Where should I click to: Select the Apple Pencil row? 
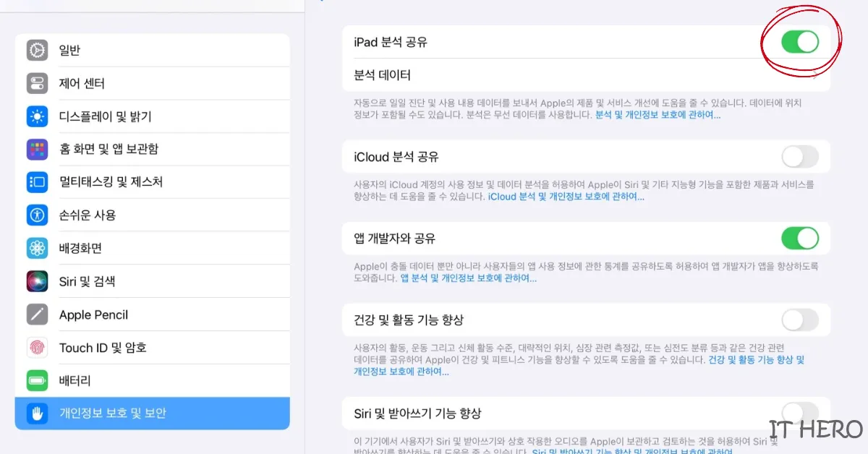pos(152,314)
